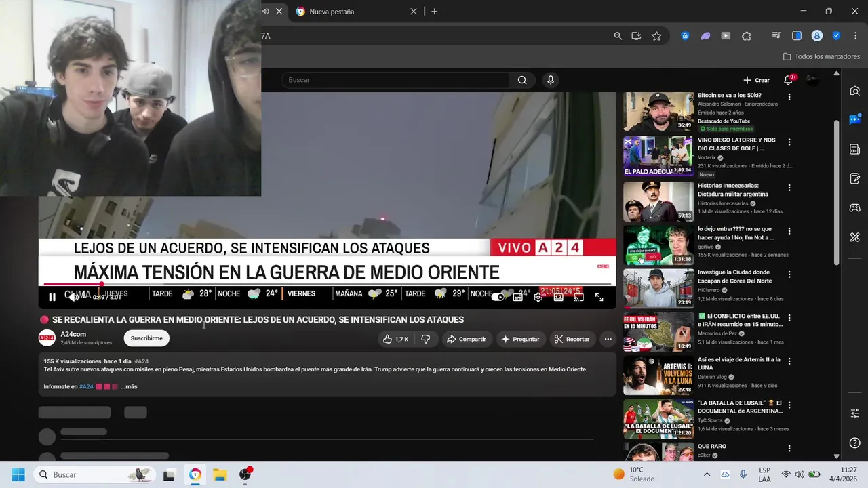Open the gray play-button extension
Screen dimensions: 868x488
tap(726, 36)
